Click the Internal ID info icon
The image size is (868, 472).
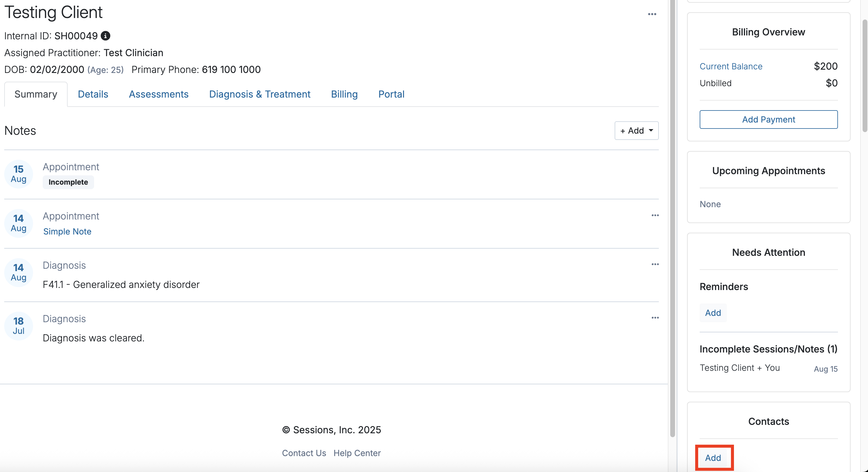click(105, 36)
